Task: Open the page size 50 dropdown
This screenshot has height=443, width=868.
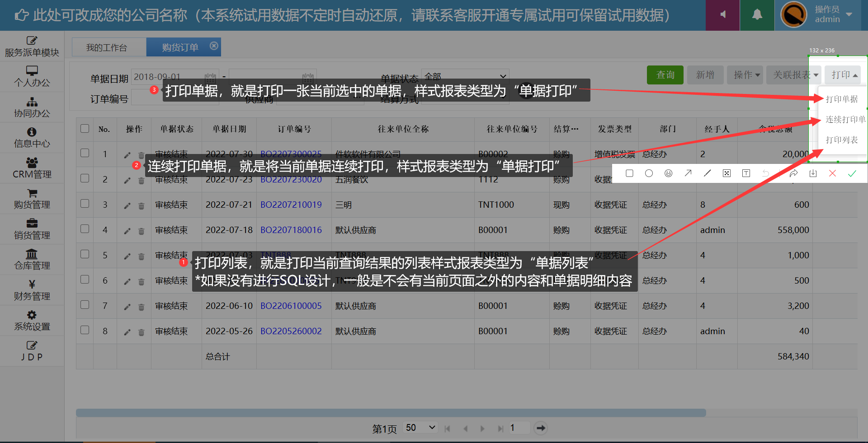Action: pos(420,427)
